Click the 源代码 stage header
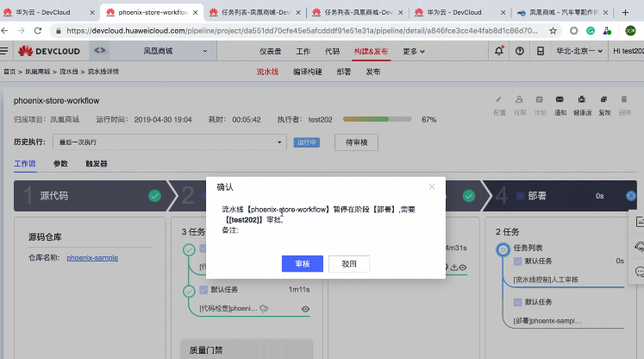The height and width of the screenshot is (359, 644). [x=91, y=196]
